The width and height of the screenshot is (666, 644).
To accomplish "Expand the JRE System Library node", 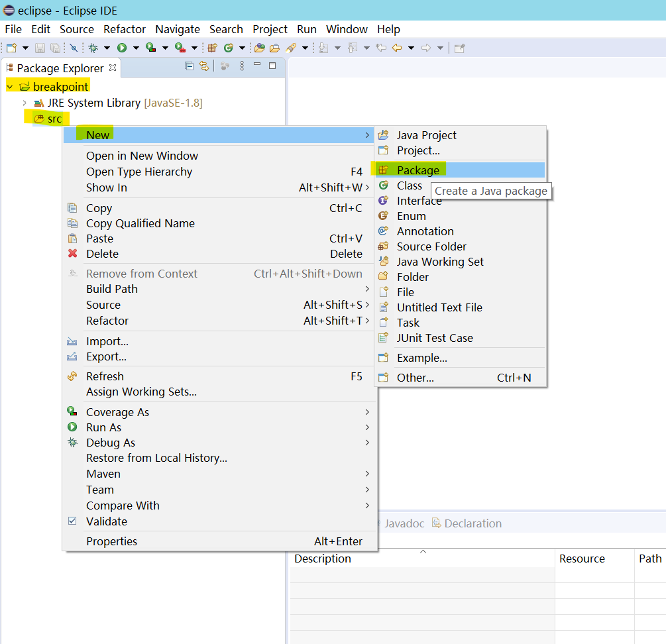I will click(25, 103).
